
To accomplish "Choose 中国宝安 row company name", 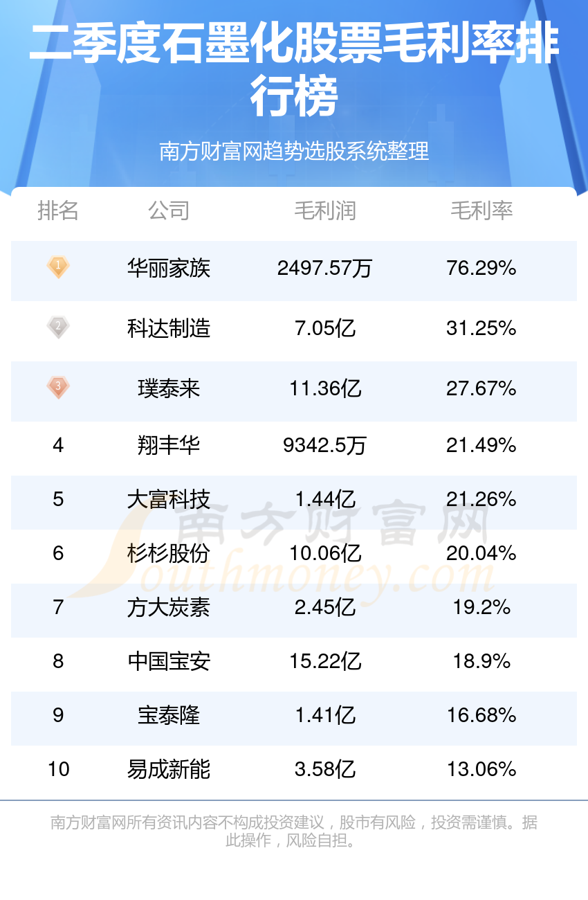I will click(168, 661).
